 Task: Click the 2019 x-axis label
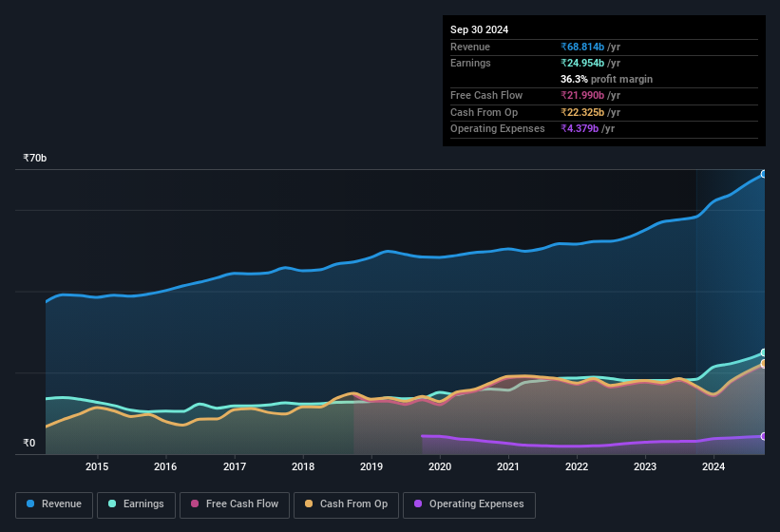coord(371,466)
